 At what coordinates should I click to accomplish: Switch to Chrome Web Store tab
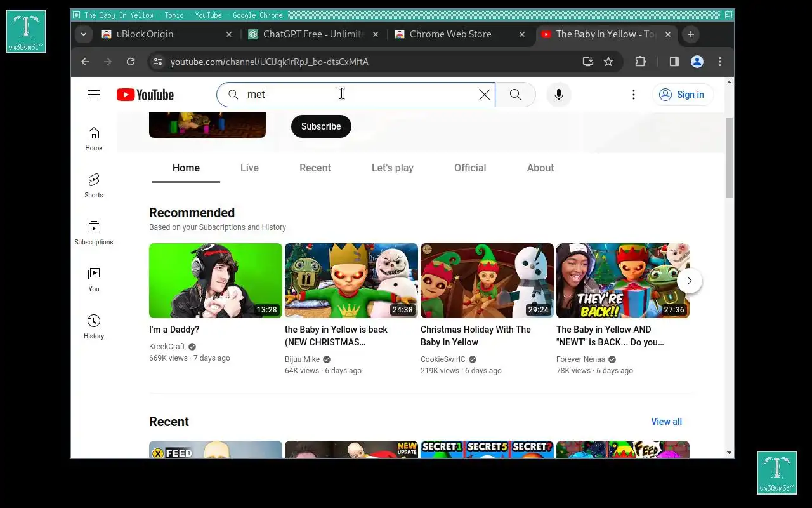(x=460, y=34)
